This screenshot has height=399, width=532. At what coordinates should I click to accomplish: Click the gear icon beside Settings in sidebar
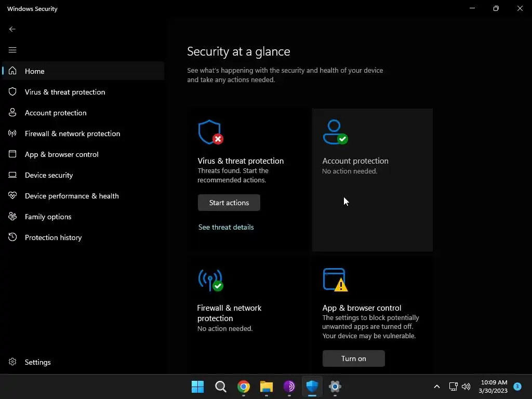(x=12, y=362)
